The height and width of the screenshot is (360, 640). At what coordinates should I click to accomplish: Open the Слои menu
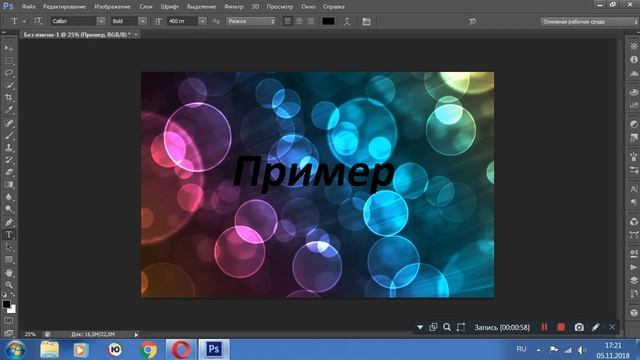click(x=146, y=7)
